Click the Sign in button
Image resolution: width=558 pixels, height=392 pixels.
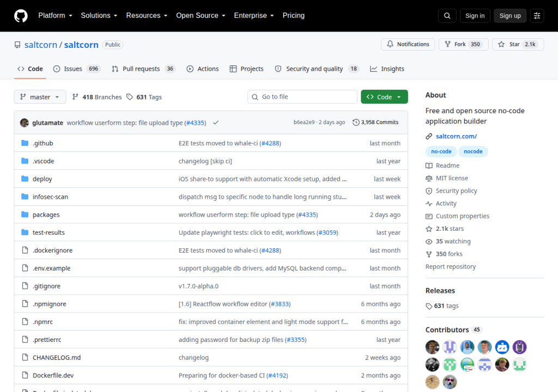coord(475,16)
